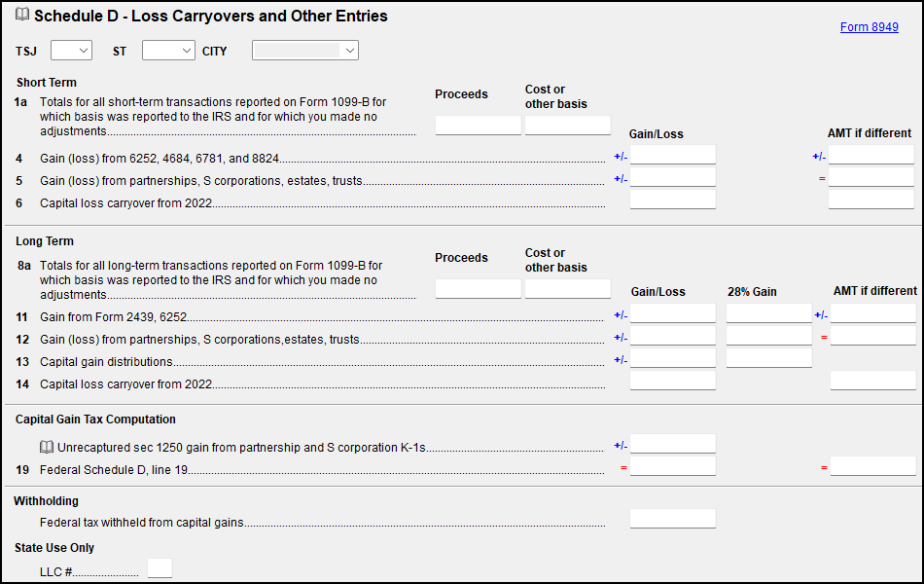Expand the TSJ dropdown
Image resolution: width=924 pixels, height=584 pixels.
point(71,51)
